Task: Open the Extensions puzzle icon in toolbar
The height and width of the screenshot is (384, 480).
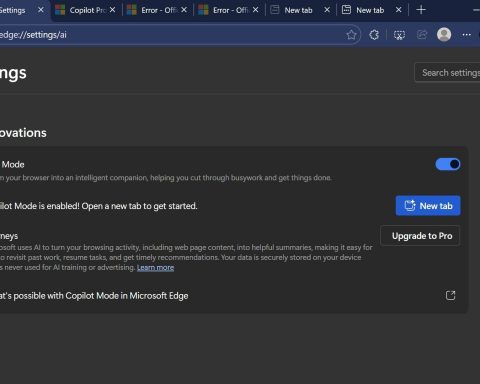Action: point(374,35)
